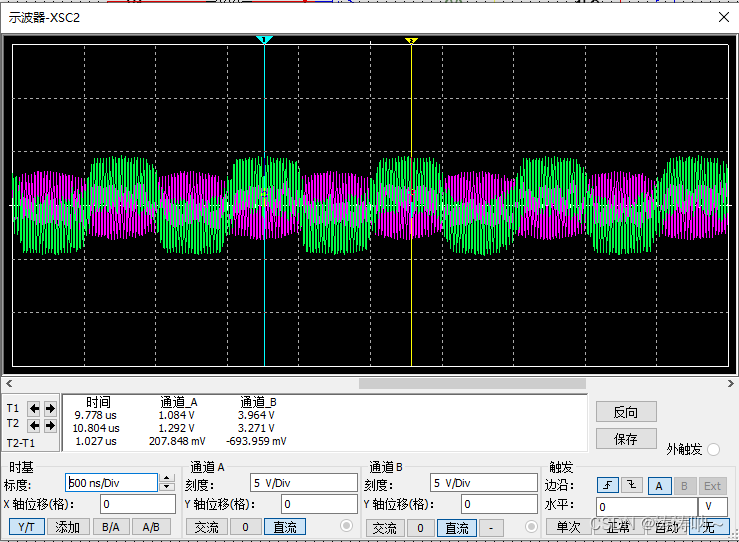739x542 pixels.
Task: Click T1 time reading 9.778 us
Action: pyautogui.click(x=95, y=415)
